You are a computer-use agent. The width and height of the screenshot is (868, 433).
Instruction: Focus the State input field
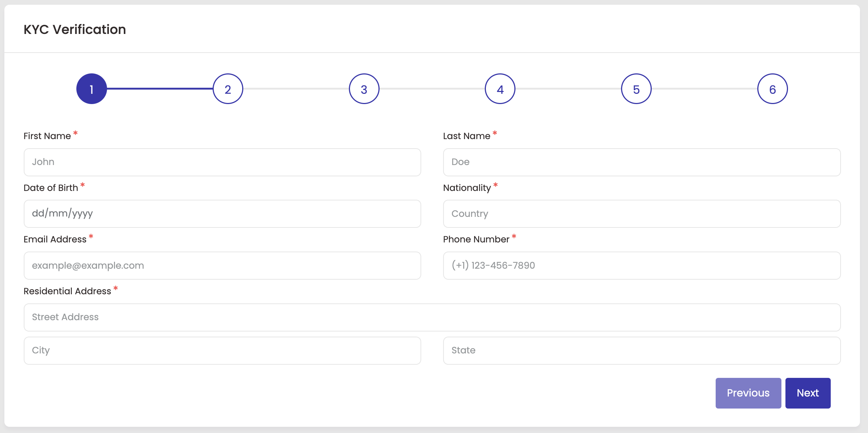642,350
